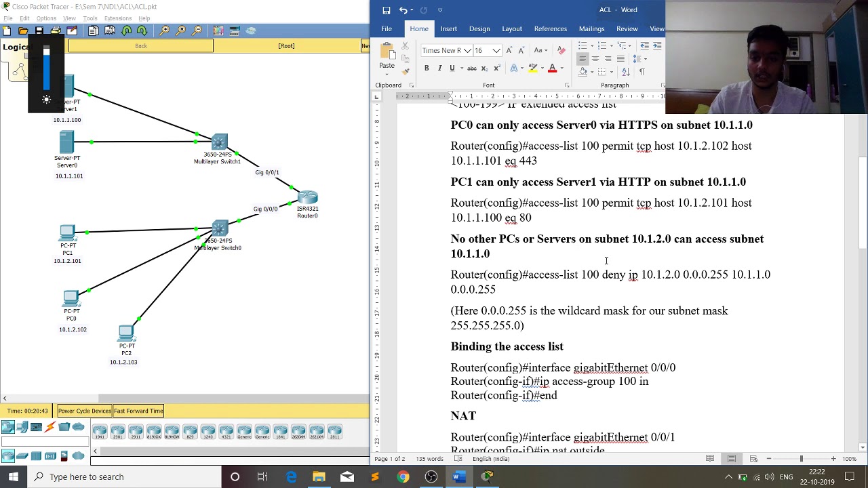
Task: Clear all formatting eraser icon in Word
Action: click(561, 50)
